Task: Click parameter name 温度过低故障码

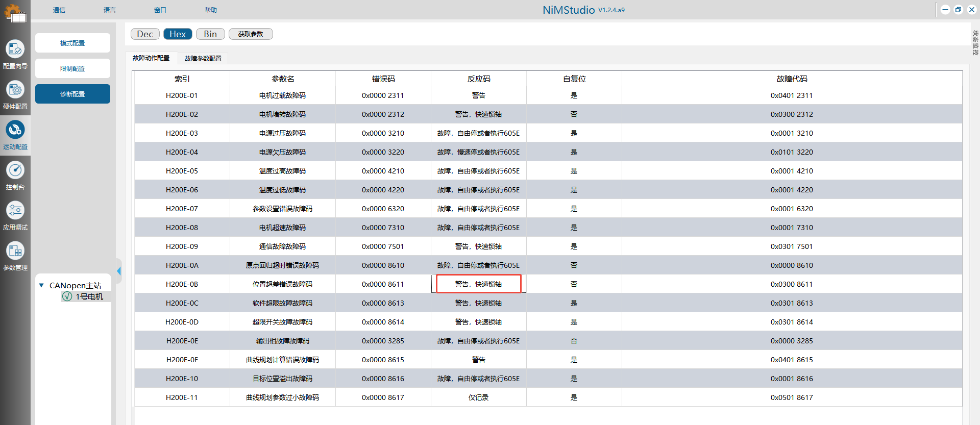Action: tap(283, 190)
